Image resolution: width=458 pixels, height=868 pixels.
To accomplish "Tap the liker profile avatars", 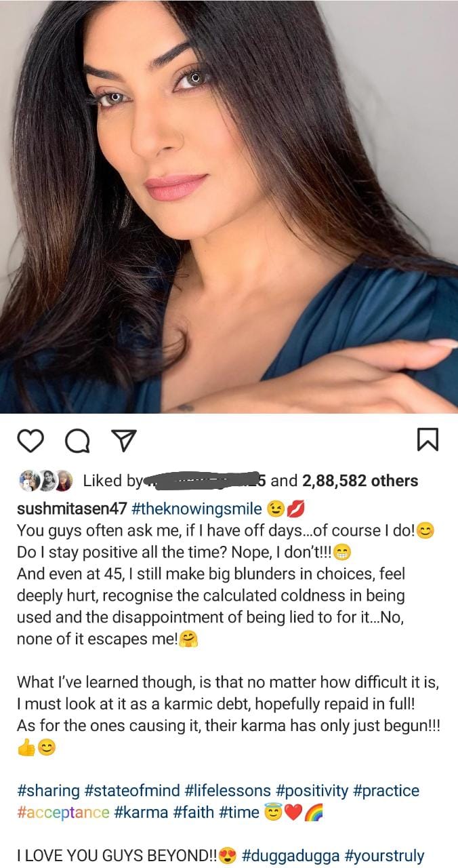I will [x=45, y=481].
